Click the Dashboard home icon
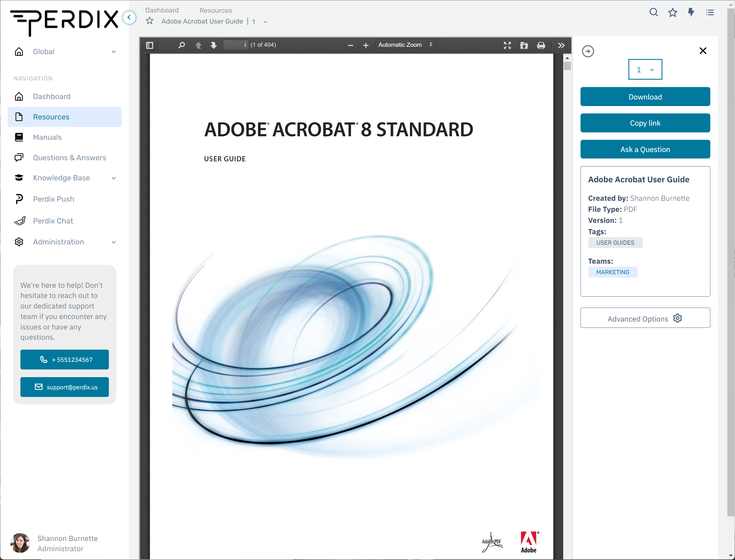This screenshot has height=560, width=735. click(x=19, y=96)
